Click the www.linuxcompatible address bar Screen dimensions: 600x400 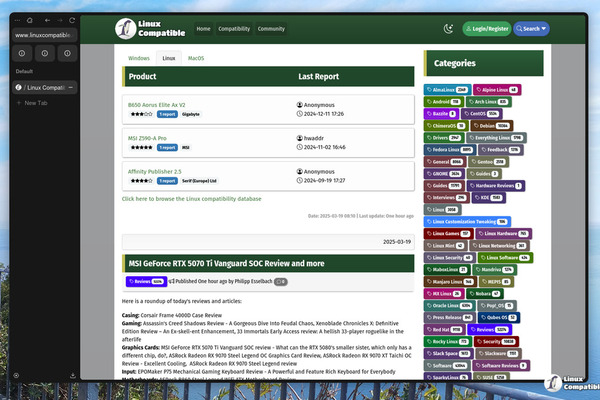[x=45, y=35]
